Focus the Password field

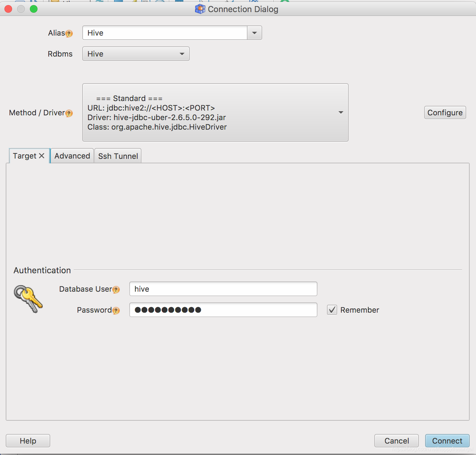click(x=223, y=310)
